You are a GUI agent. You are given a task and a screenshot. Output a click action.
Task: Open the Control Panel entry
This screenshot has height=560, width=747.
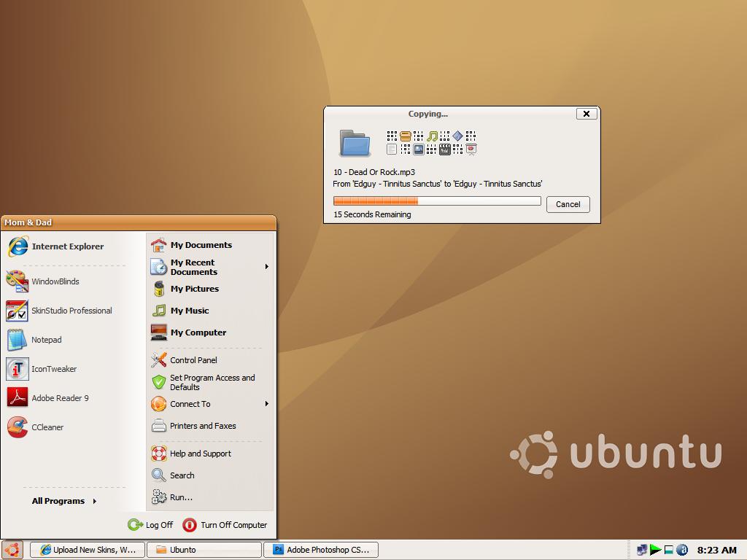click(x=193, y=360)
